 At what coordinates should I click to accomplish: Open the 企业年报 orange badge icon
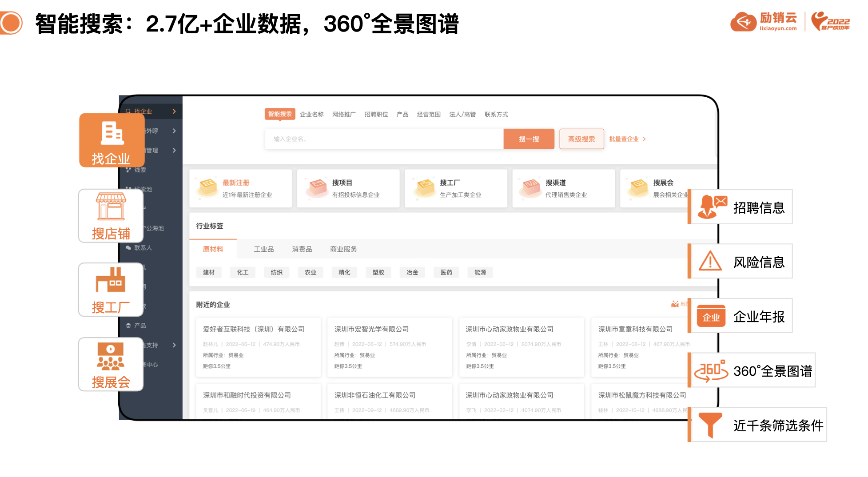click(711, 316)
